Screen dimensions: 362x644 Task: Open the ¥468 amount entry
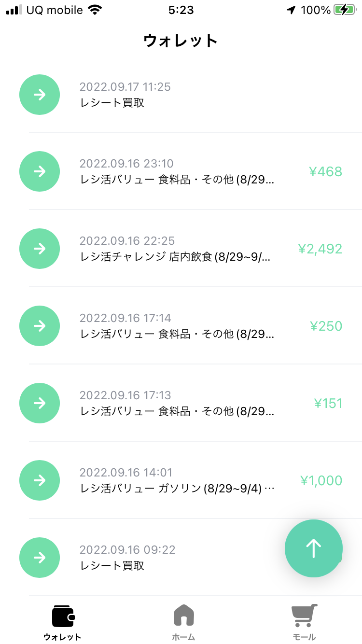coord(325,171)
